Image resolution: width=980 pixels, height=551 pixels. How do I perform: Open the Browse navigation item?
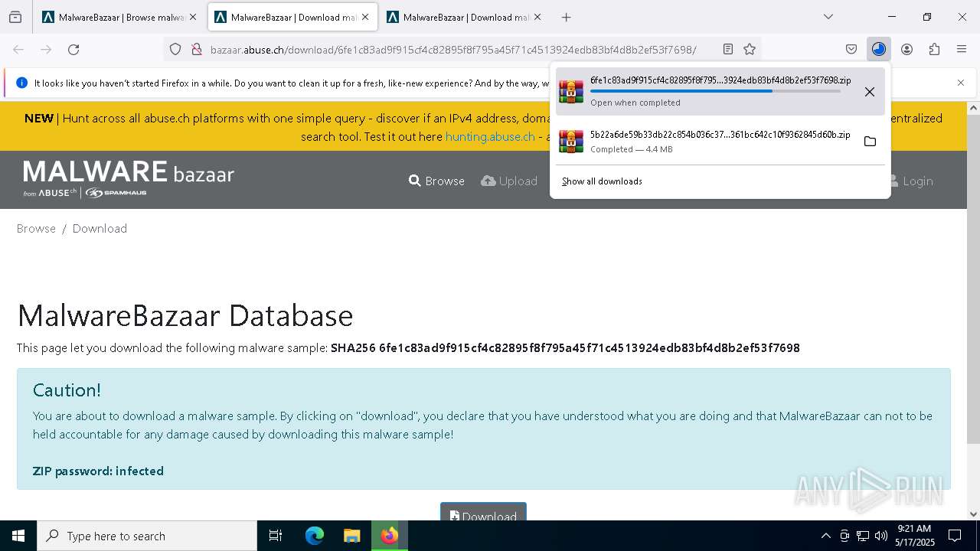436,181
